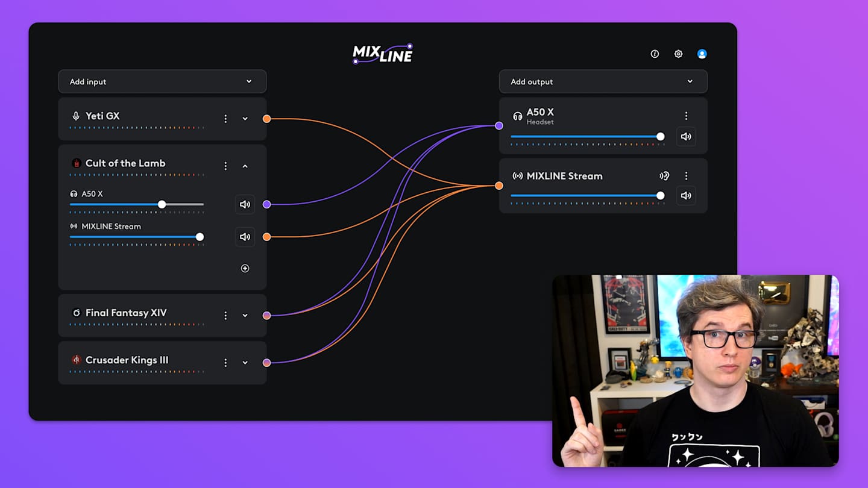This screenshot has width=868, height=488.
Task: Click the Yeti GX microphone icon
Action: tap(76, 116)
